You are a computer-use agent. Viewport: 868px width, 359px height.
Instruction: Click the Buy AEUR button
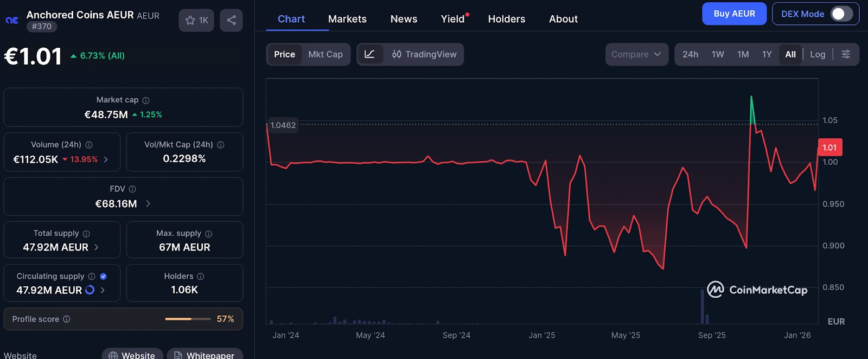pyautogui.click(x=734, y=14)
